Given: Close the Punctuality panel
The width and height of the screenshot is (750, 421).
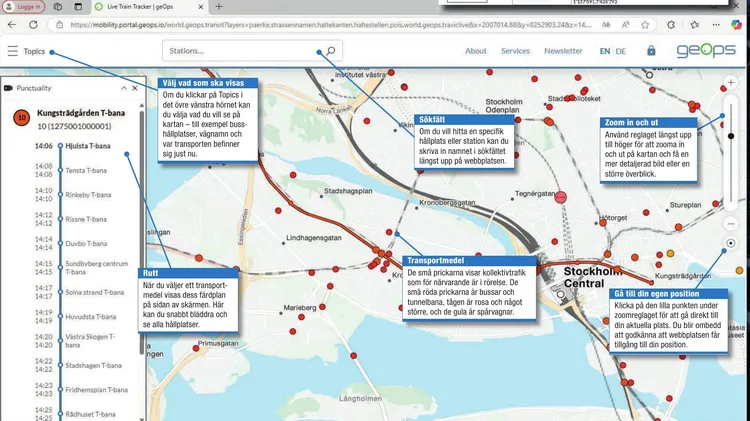Looking at the screenshot, I should click(x=135, y=88).
